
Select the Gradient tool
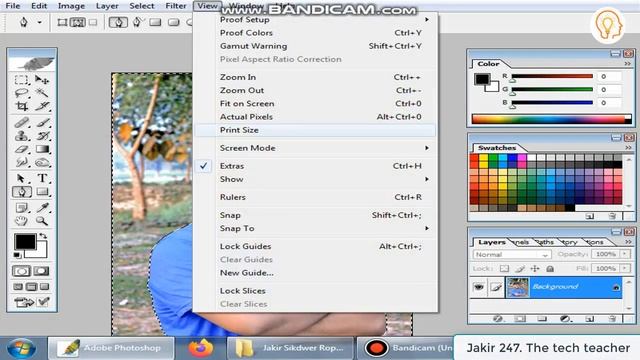(42, 149)
